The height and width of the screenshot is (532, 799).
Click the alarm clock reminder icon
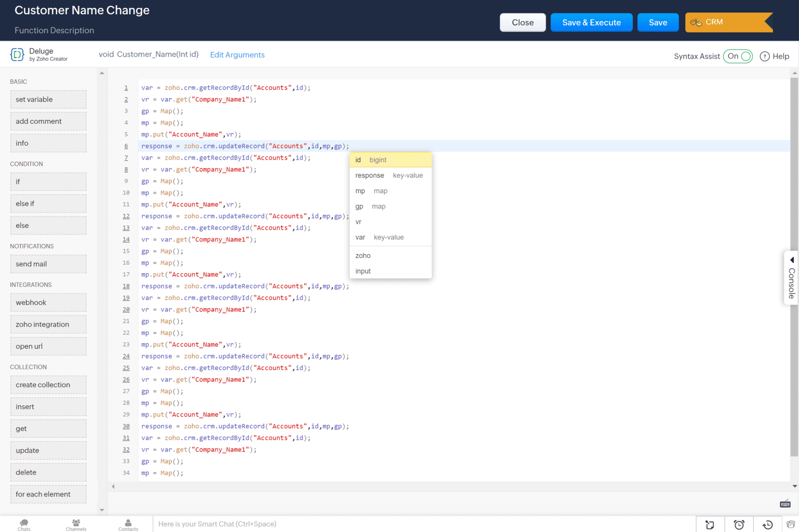tap(739, 525)
